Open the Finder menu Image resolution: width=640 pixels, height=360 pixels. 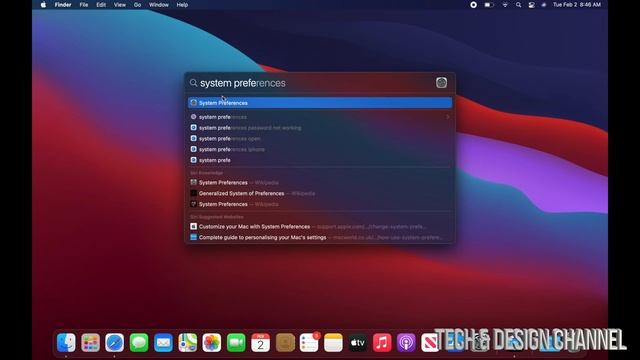click(63, 5)
